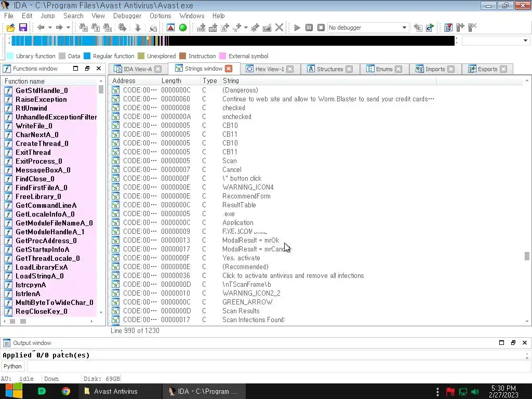Viewport: 532px width, 399px height.
Task: Jump forward with the right arrow
Action: (x=59, y=28)
